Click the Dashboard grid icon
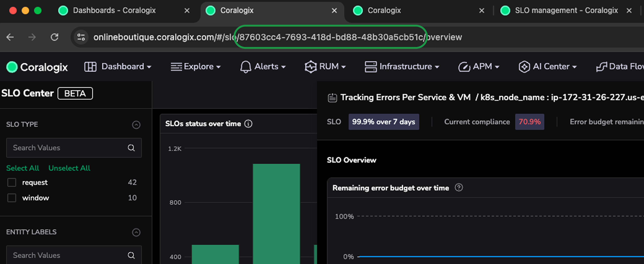 (90, 67)
